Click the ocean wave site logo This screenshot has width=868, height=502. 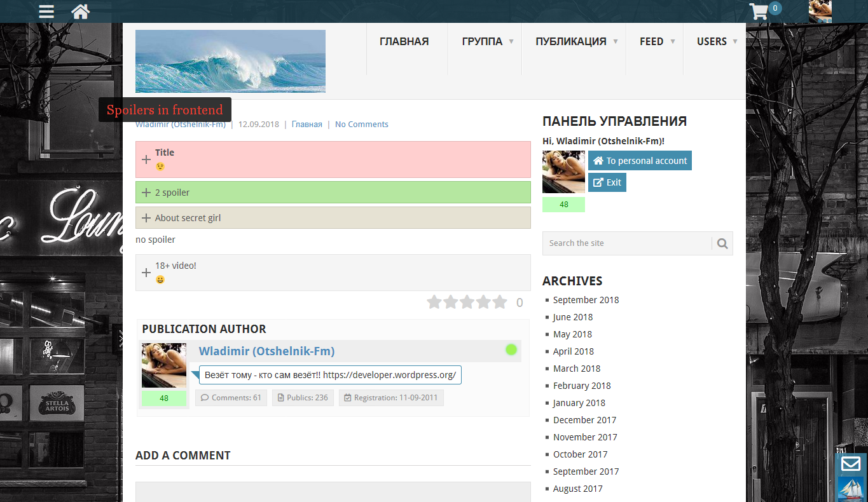tap(230, 61)
